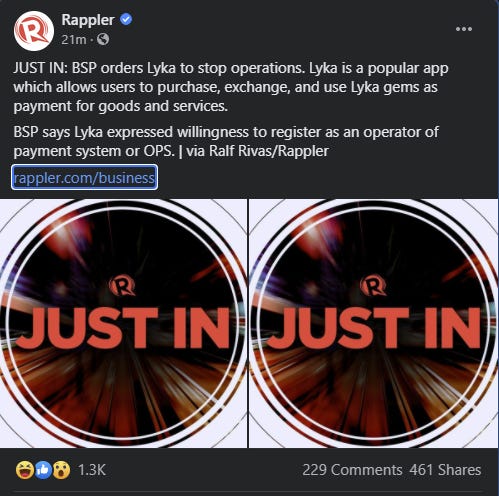View the 1.3K reactions list
The height and width of the screenshot is (496, 499).
92,470
